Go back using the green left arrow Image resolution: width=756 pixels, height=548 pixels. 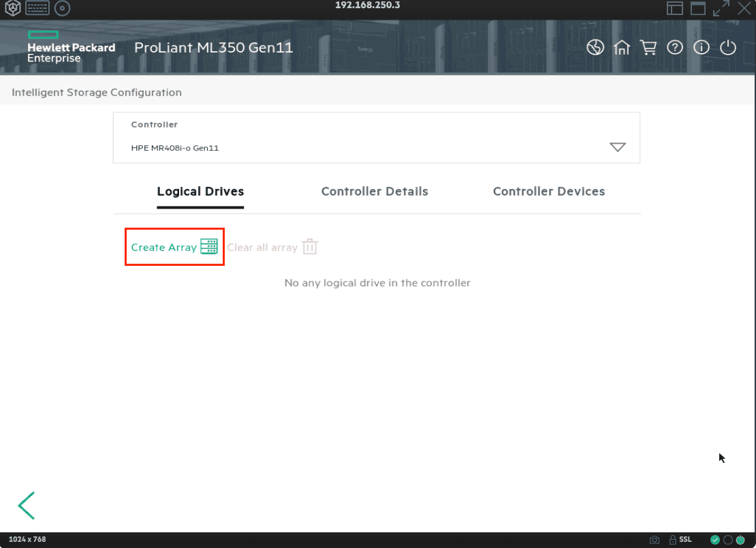pos(26,505)
